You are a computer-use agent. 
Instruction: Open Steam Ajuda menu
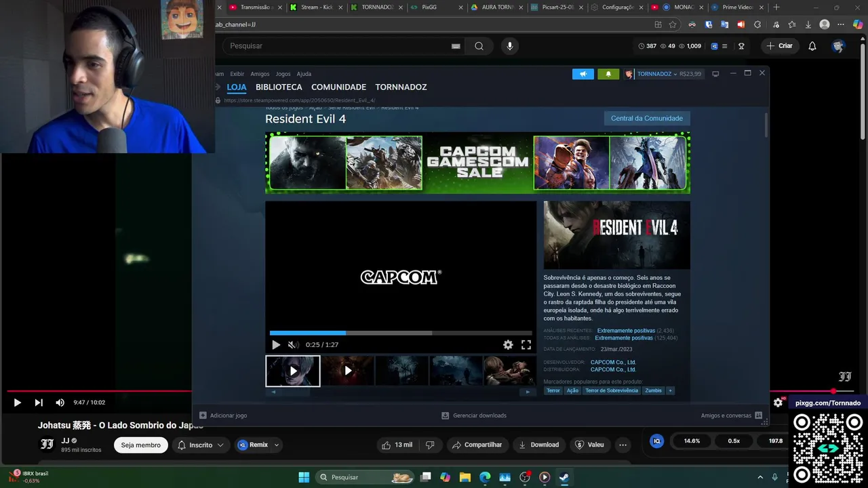(304, 74)
